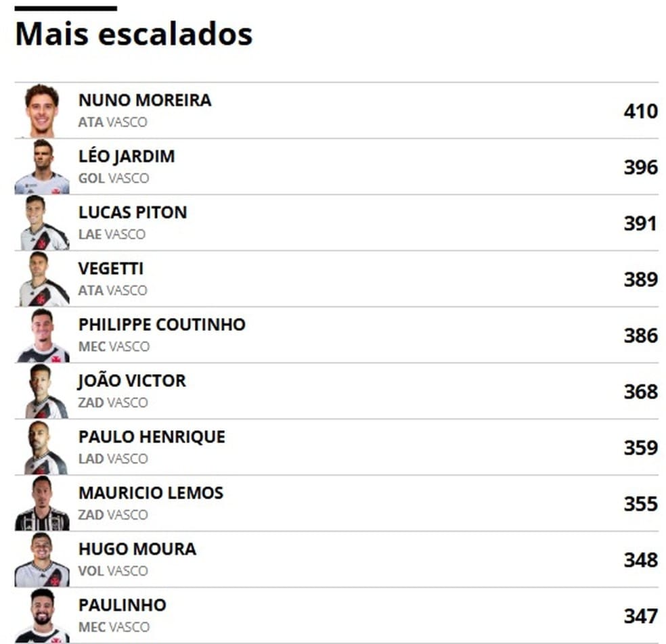Click Nuno Moreira's player photo

pos(42,110)
